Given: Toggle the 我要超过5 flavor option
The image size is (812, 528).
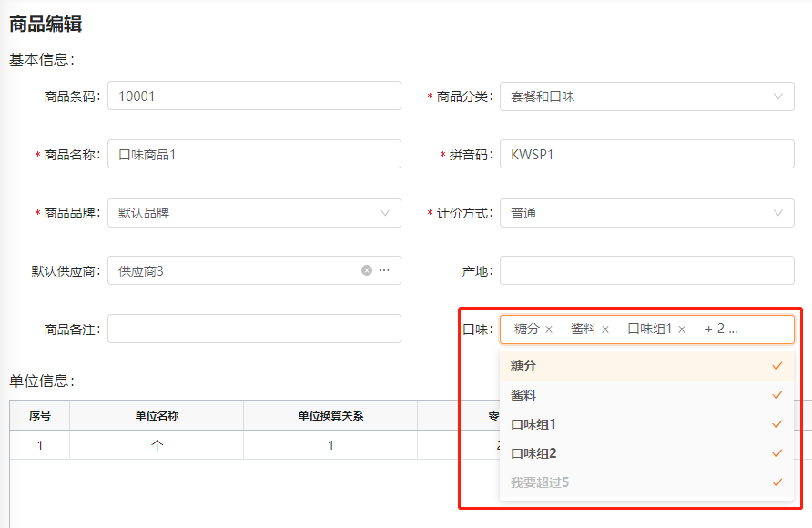Looking at the screenshot, I should [x=647, y=482].
